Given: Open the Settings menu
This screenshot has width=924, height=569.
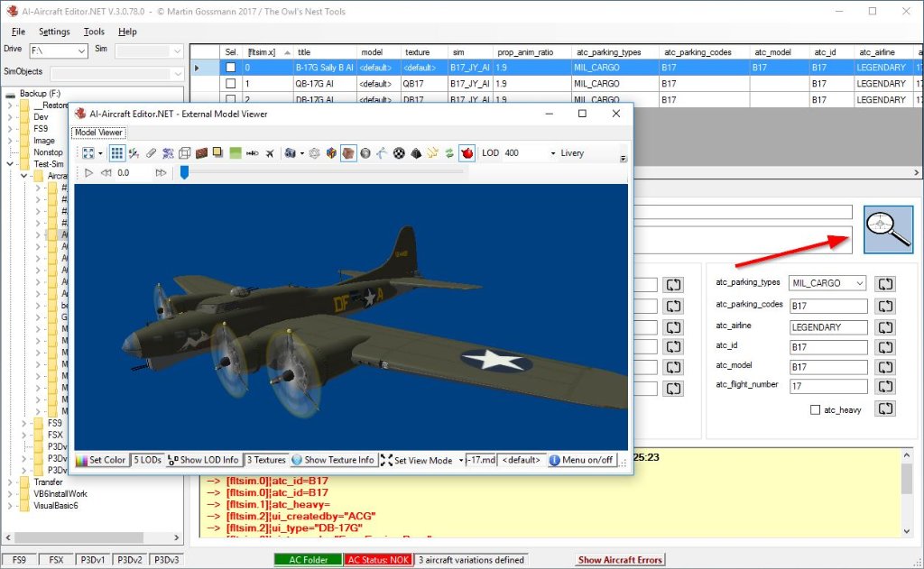Looking at the screenshot, I should coord(54,32).
